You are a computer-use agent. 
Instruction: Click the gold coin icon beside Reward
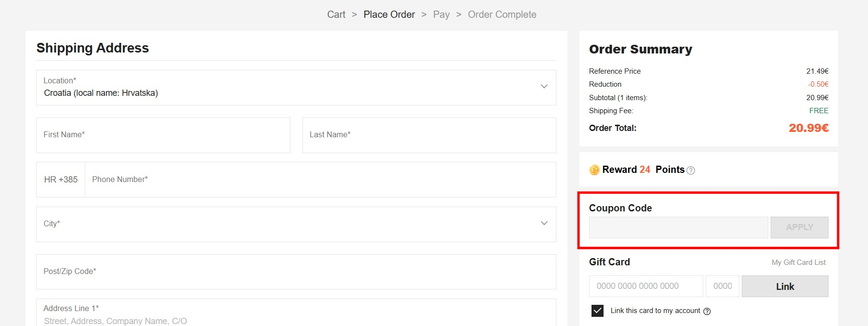pos(594,170)
